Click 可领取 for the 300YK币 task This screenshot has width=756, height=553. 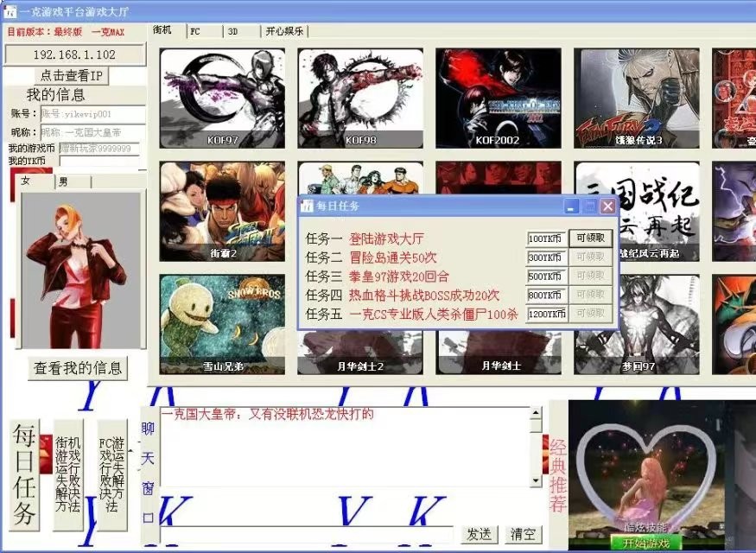click(x=591, y=257)
